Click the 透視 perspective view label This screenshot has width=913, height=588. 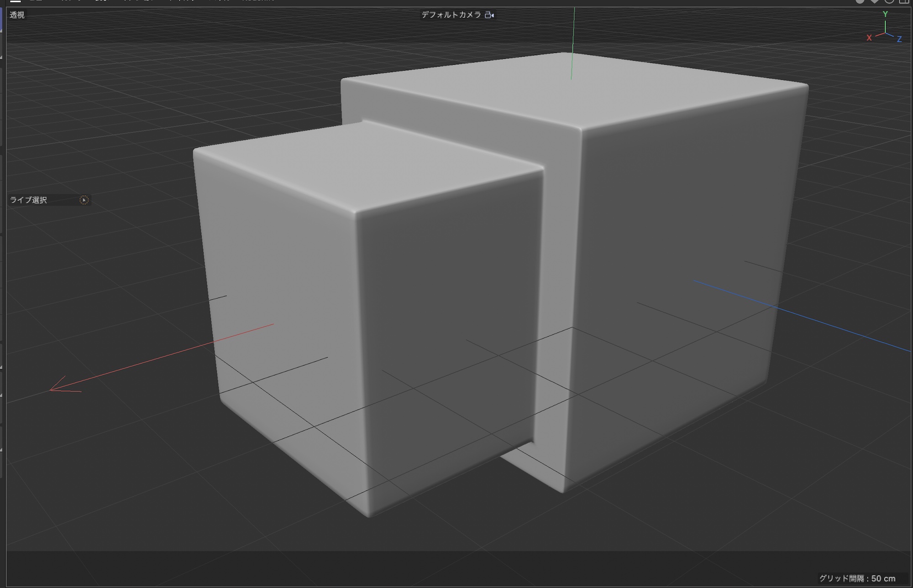[x=17, y=15]
